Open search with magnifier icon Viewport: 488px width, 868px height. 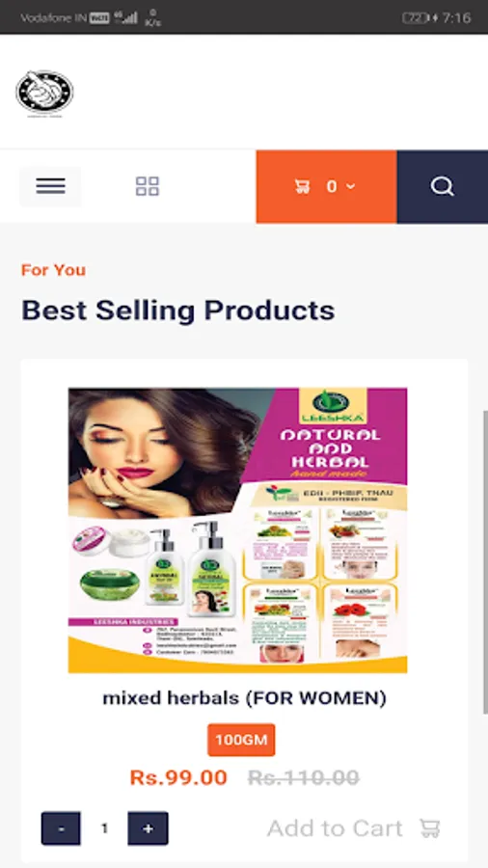tap(442, 186)
